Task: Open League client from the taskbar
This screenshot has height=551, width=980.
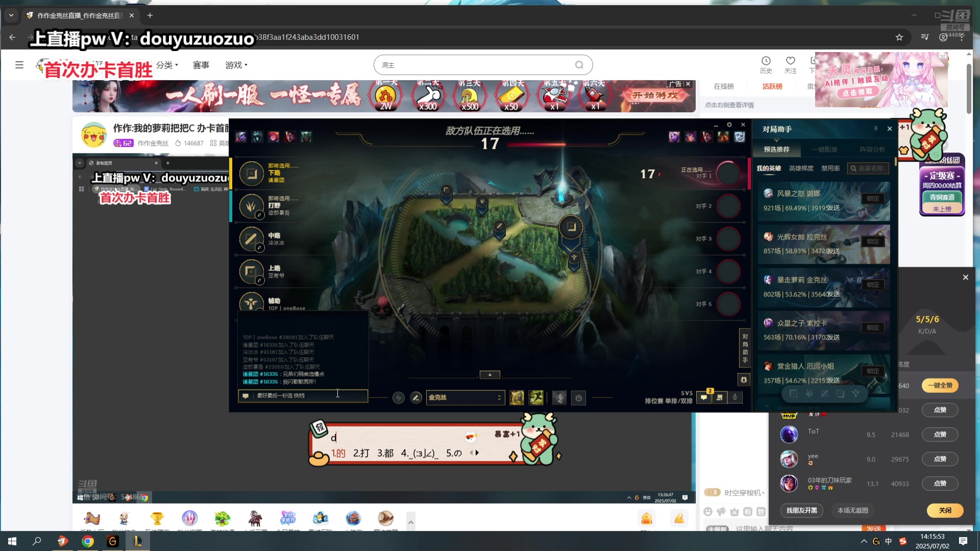Action: coord(137,541)
